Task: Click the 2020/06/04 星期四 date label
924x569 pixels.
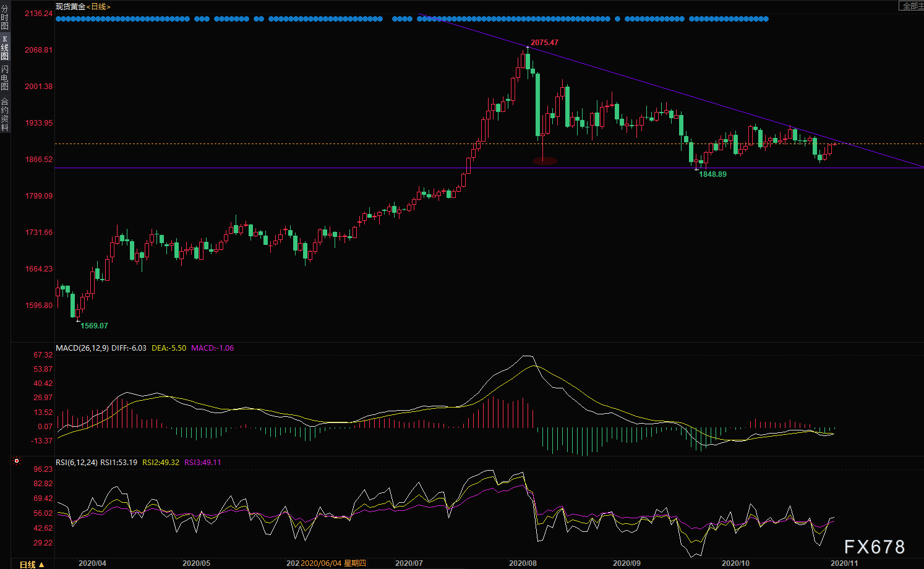Action: 333,563
